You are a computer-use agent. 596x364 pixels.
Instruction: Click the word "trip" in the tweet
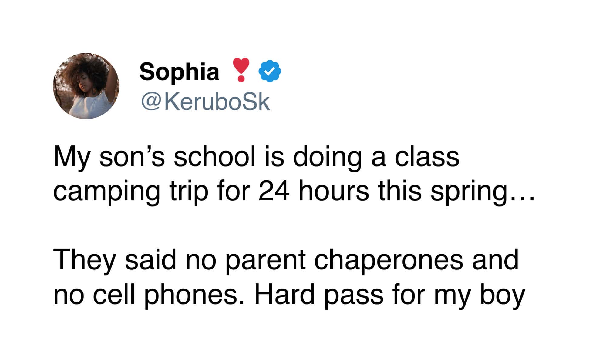pos(189,192)
